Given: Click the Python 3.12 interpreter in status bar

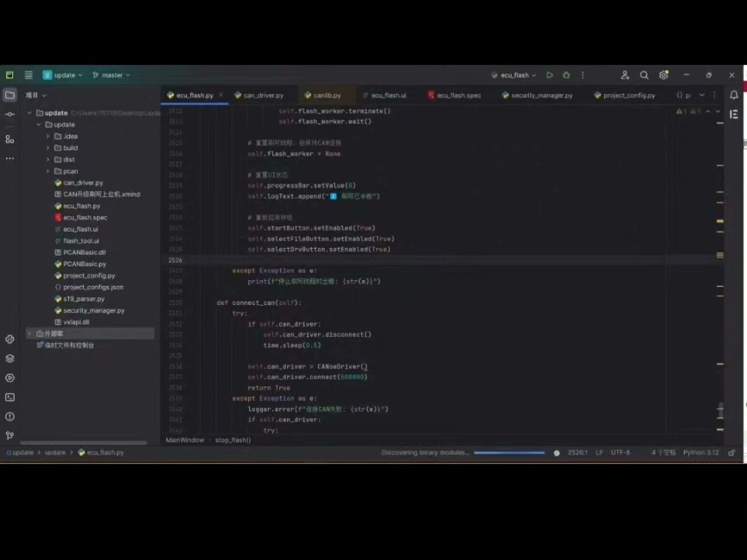Looking at the screenshot, I should (700, 452).
